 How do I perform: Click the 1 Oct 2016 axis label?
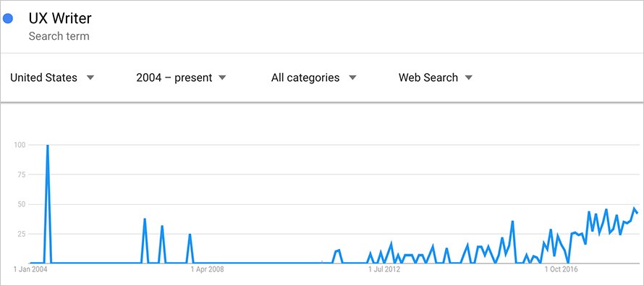(x=561, y=269)
